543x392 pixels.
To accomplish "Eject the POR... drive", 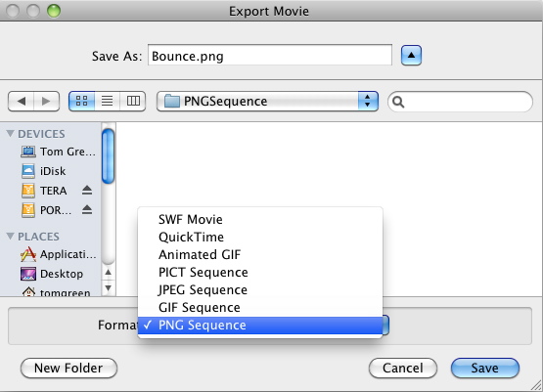I will [87, 209].
